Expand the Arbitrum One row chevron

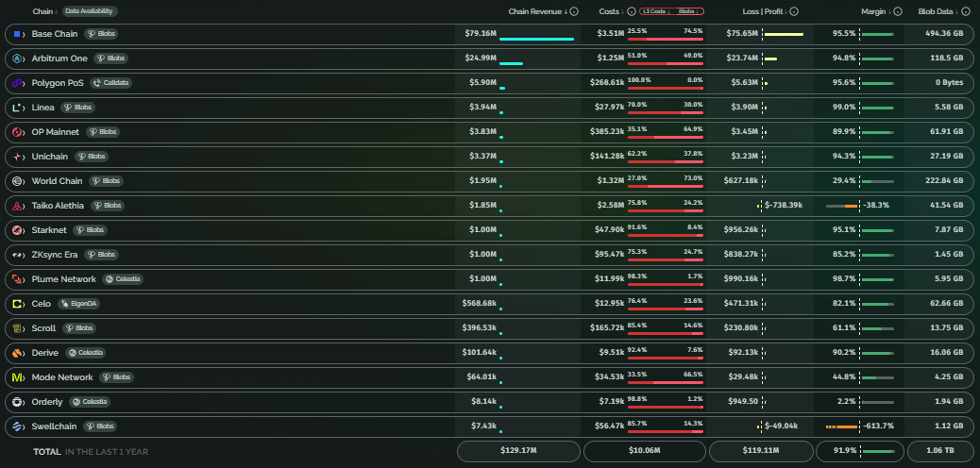click(x=25, y=58)
